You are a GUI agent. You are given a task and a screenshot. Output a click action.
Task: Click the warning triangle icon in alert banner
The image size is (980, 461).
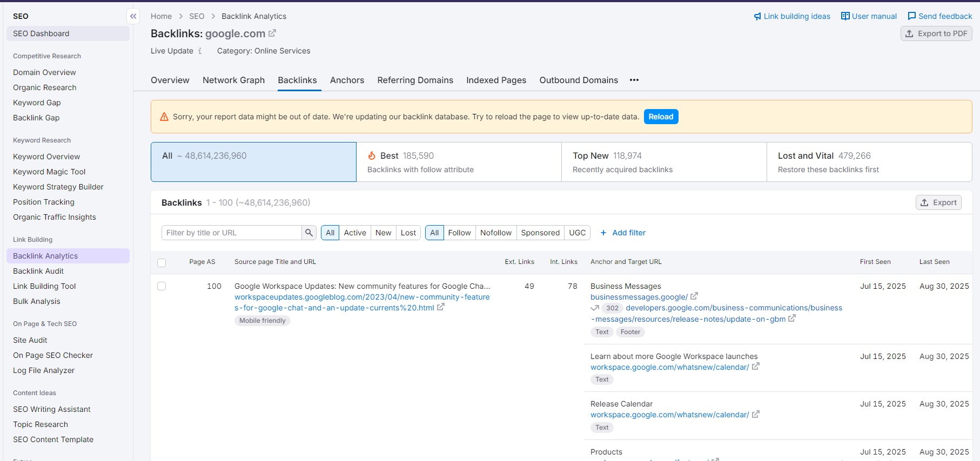click(164, 117)
